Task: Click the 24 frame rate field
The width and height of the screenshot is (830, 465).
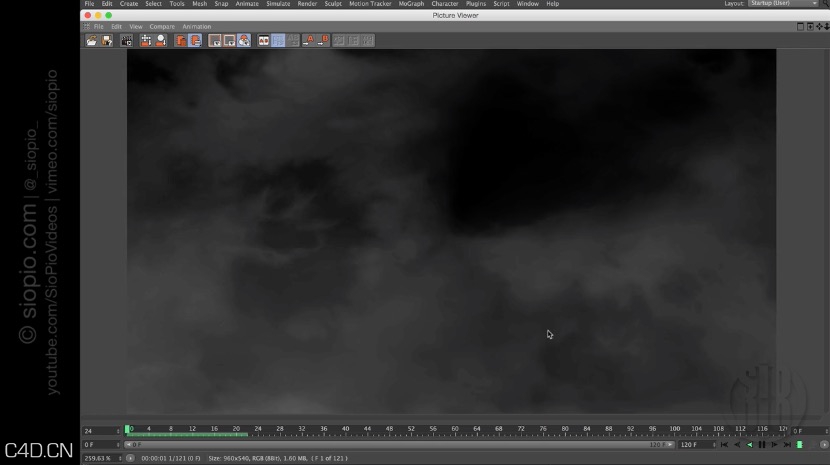Action: [x=102, y=431]
